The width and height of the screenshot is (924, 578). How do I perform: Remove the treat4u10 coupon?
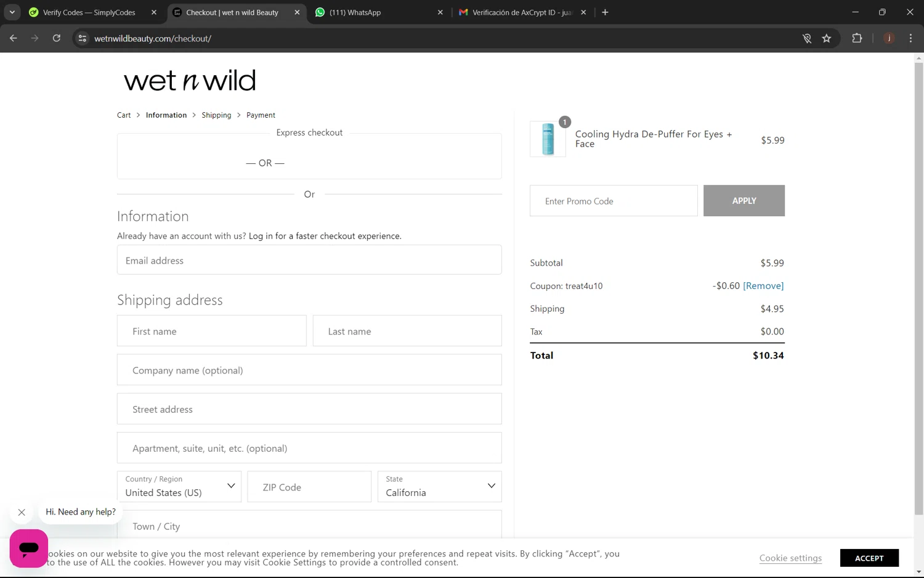pyautogui.click(x=763, y=286)
